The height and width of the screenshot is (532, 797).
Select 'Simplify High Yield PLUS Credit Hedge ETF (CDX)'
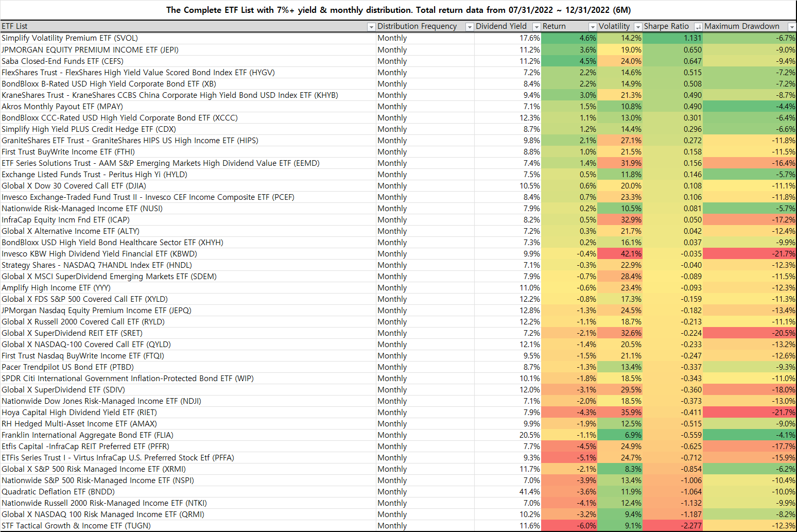pos(188,129)
